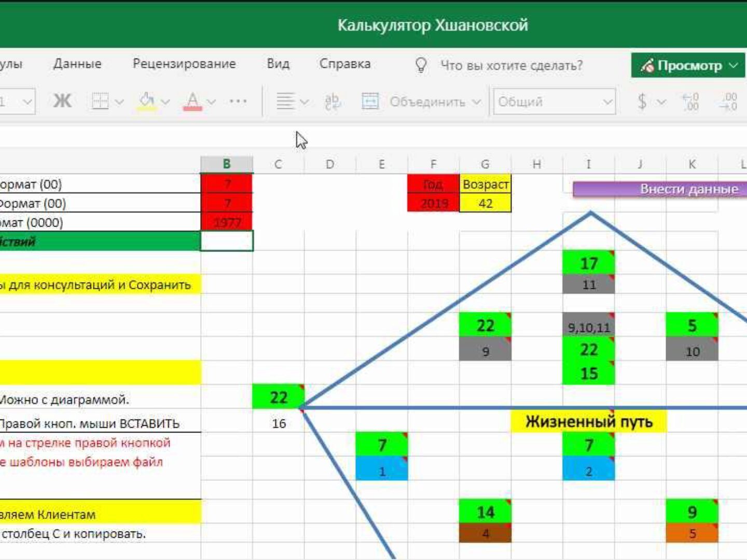Click the text alignment icon
The height and width of the screenshot is (560, 747).
point(285,101)
